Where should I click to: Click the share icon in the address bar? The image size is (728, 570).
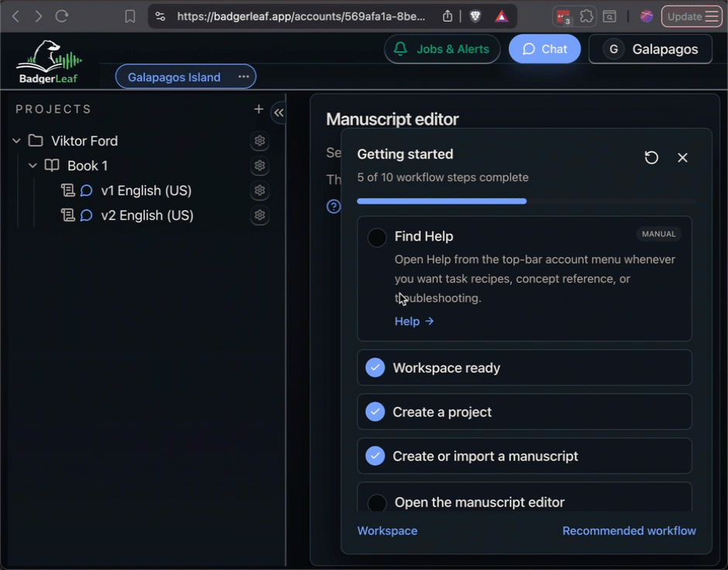(447, 16)
